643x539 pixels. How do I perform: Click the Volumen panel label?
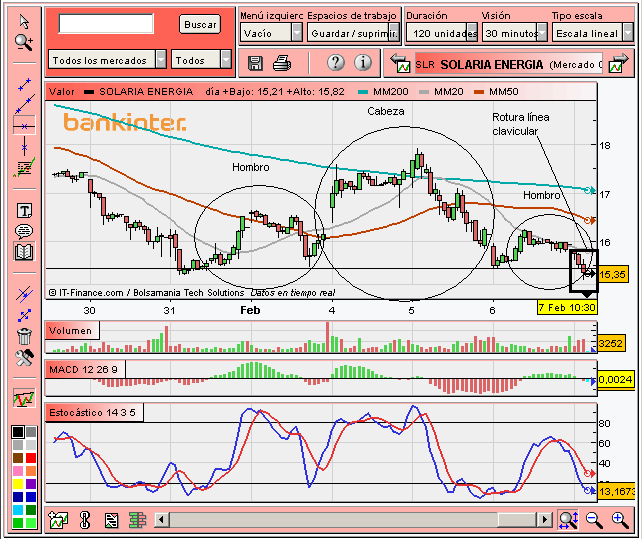[71, 331]
